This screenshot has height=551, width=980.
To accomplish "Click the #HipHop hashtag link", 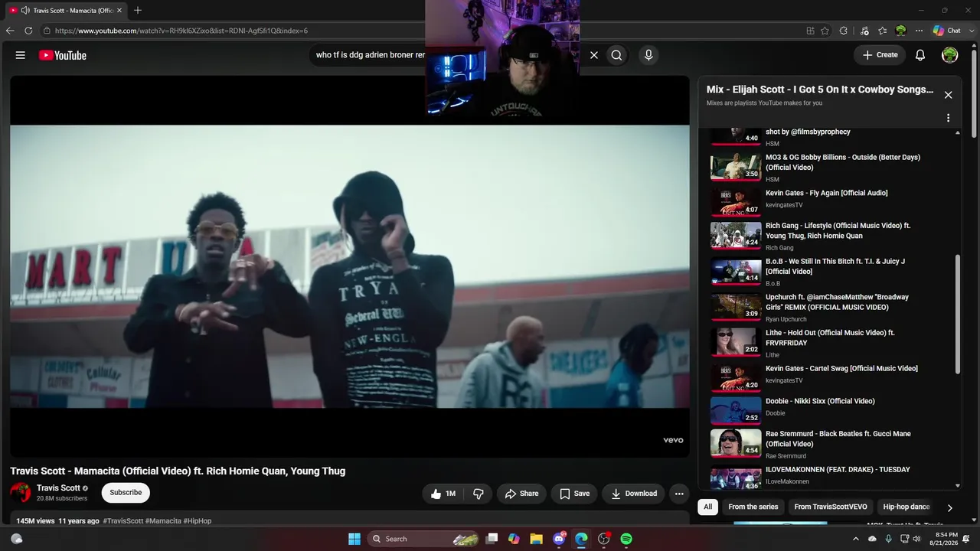I will tap(198, 521).
